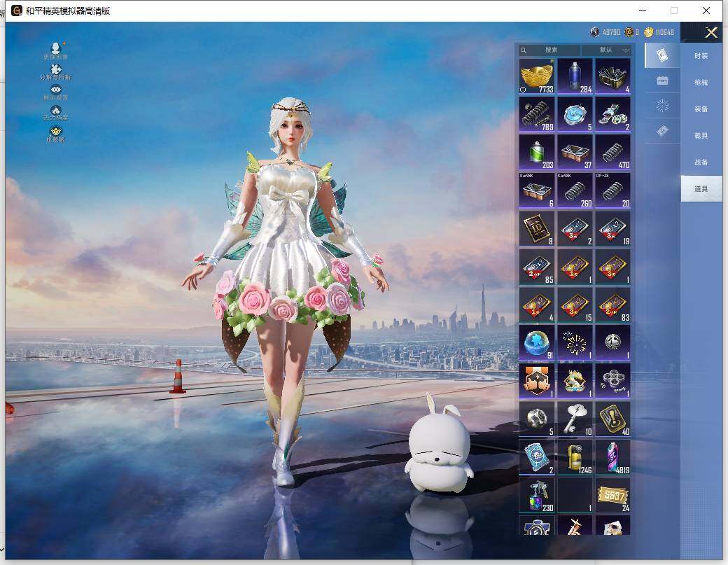728x565 pixels.
Task: Toggle the eye display settings icon
Action: 56,91
